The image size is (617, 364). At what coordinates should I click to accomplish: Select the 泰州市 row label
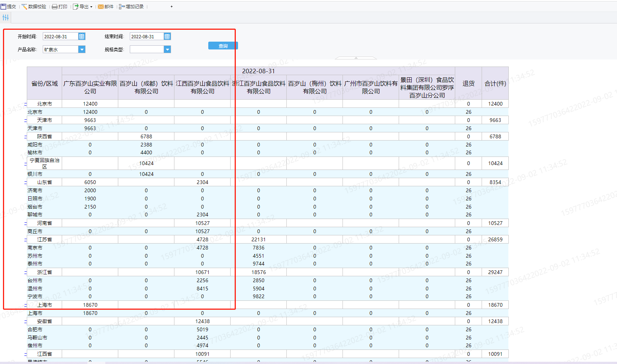coord(35,264)
